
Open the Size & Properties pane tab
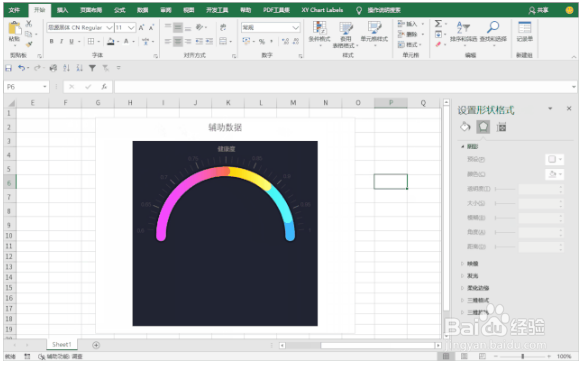coord(501,127)
